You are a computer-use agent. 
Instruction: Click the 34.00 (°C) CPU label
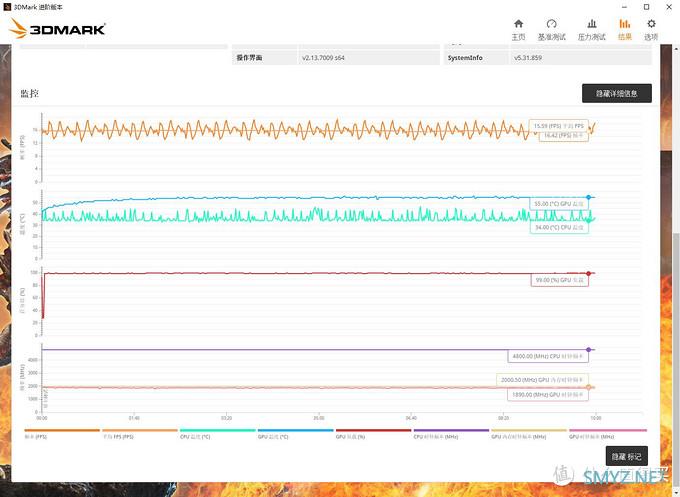point(559,227)
